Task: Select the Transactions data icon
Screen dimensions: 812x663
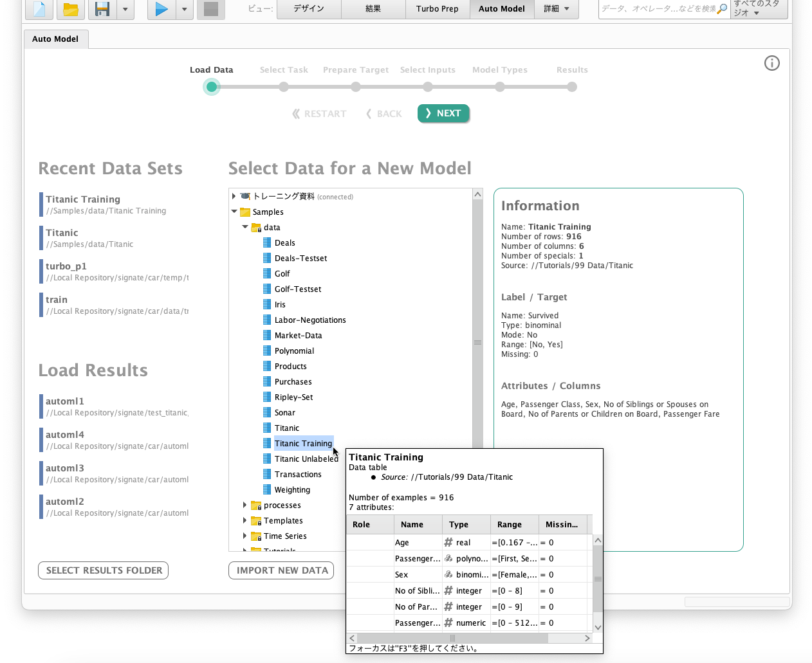Action: 266,474
